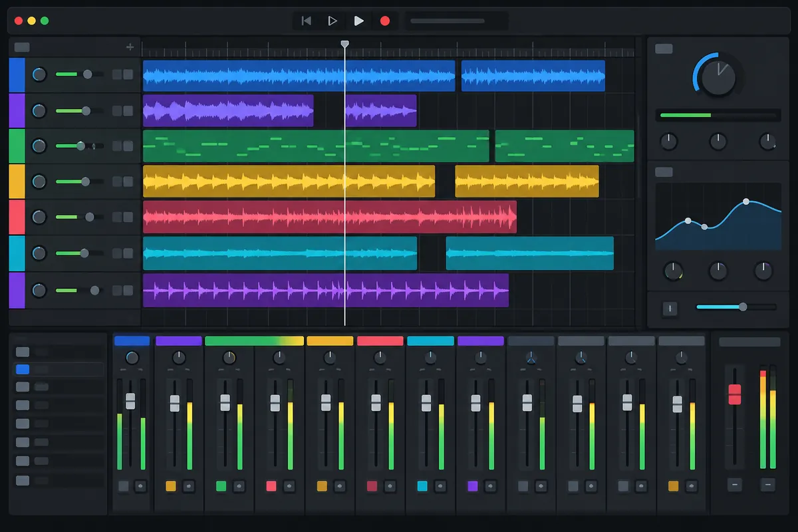
Task: Click the large blue-arc dial in the right panel
Action: click(719, 78)
